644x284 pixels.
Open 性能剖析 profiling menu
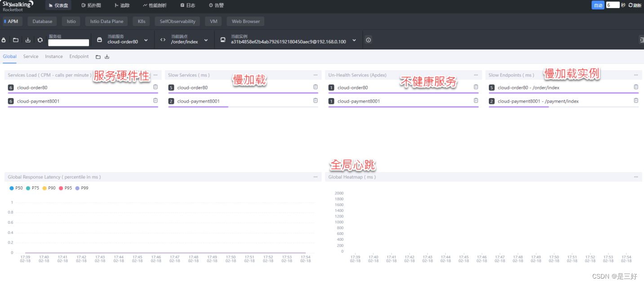click(x=155, y=5)
